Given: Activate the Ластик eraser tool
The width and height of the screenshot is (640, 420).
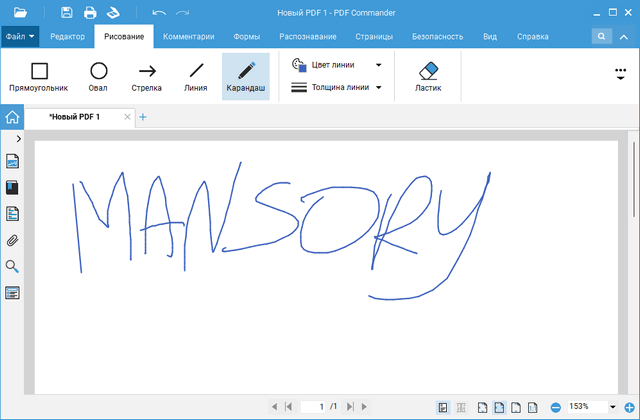Looking at the screenshot, I should 427,77.
